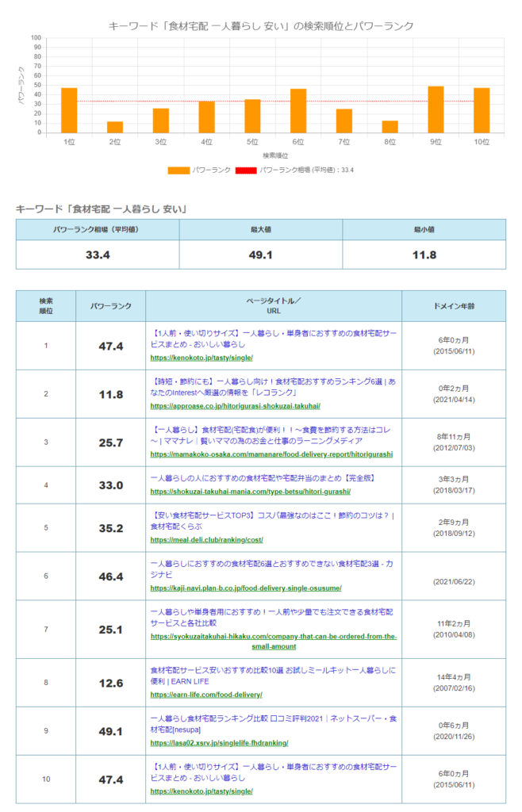Select the power rank cell 35.2
The height and width of the screenshot is (812, 522).
pyautogui.click(x=111, y=528)
